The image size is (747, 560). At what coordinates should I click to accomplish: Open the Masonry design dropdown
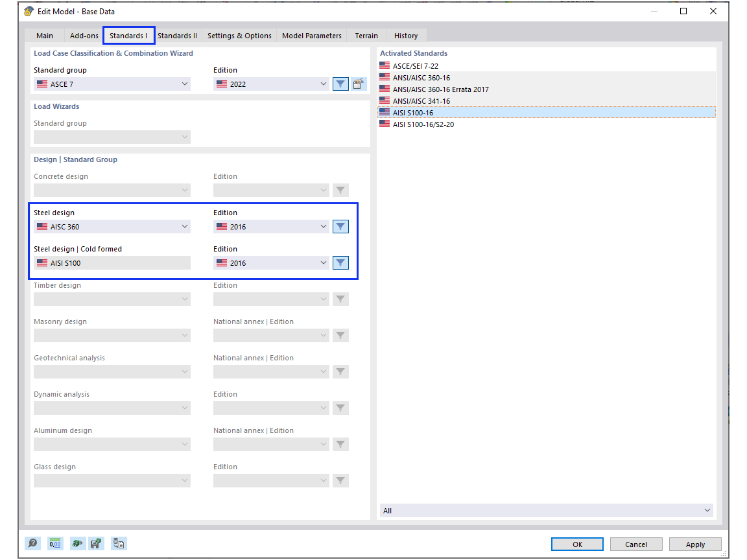(x=112, y=335)
